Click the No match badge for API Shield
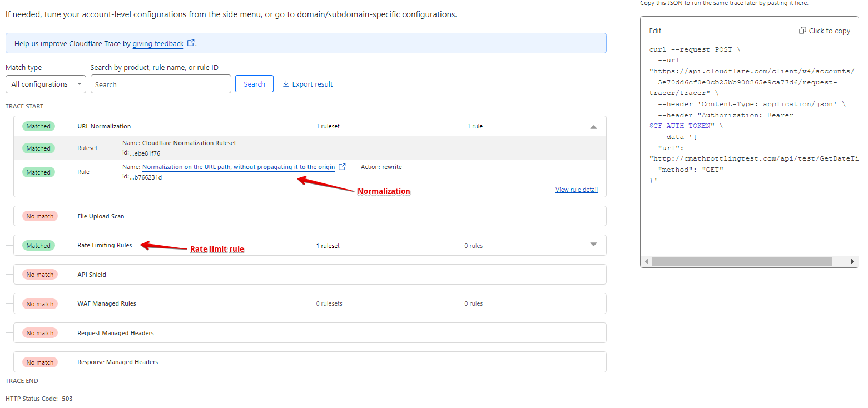The image size is (868, 408). pos(40,275)
